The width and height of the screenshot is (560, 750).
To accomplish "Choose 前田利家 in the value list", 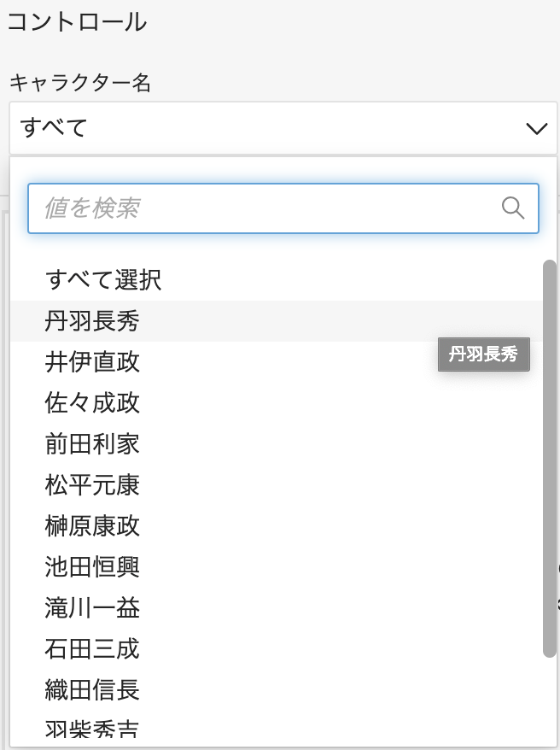I will point(277,444).
